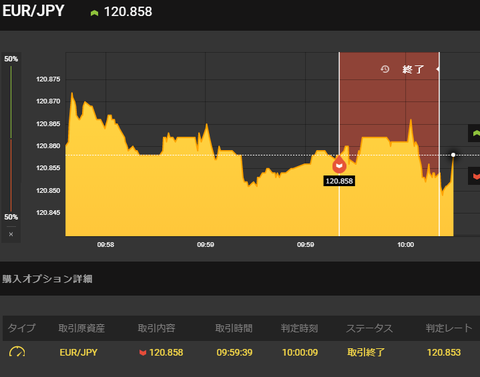Click the 判定時刻 column header

tap(299, 328)
